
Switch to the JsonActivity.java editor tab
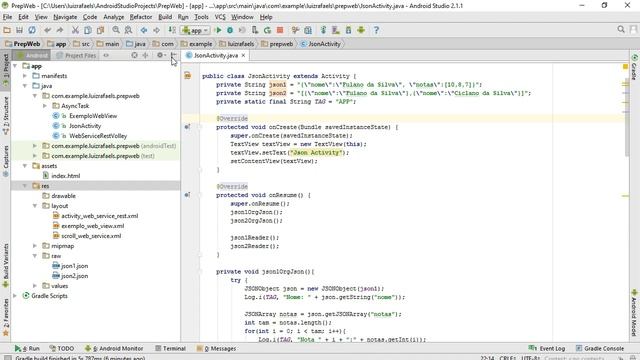[x=215, y=56]
